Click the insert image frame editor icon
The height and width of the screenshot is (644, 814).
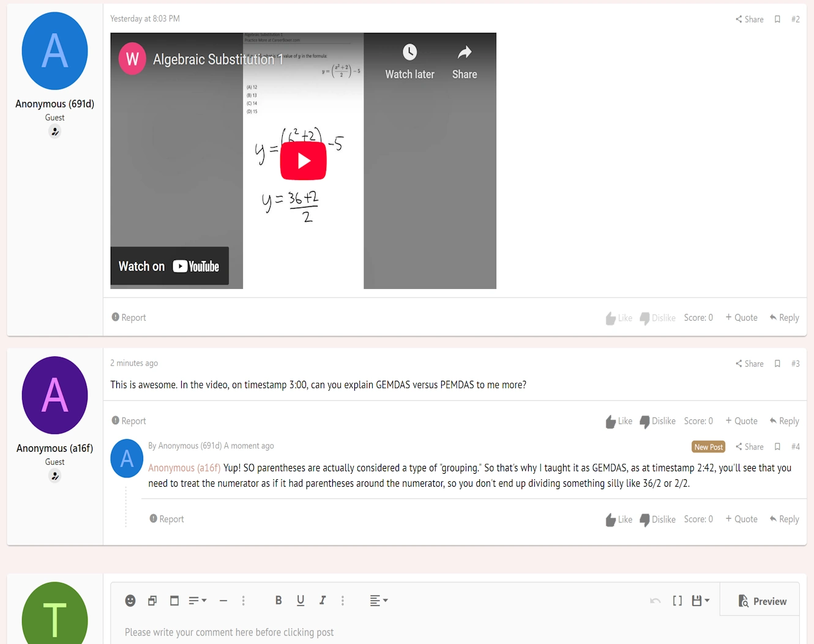174,601
